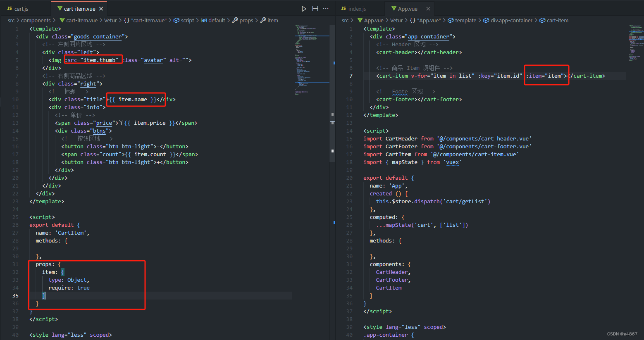
Task: Click the cart-item breadcrumb in App.vue path
Action: 554,20
